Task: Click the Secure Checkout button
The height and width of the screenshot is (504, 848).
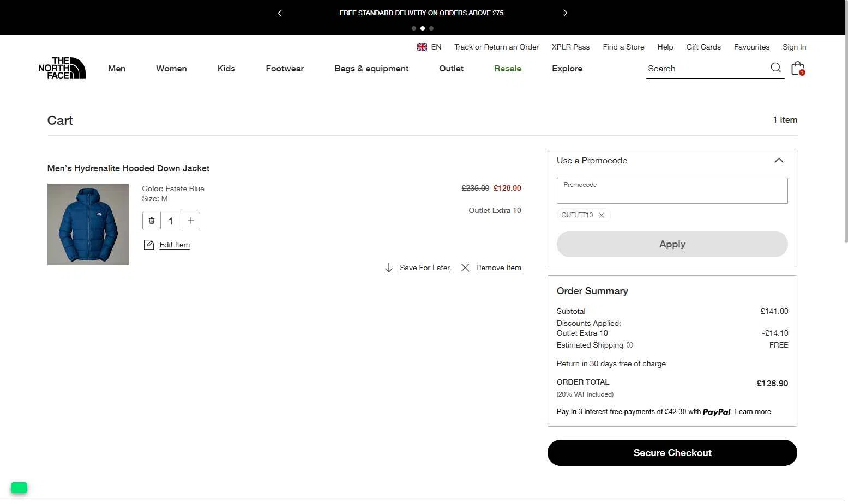Action: [x=672, y=453]
